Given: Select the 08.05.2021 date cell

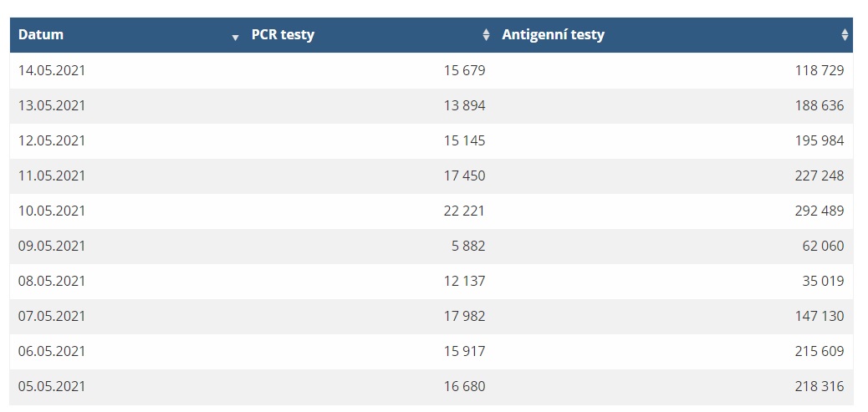Looking at the screenshot, I should 52,281.
